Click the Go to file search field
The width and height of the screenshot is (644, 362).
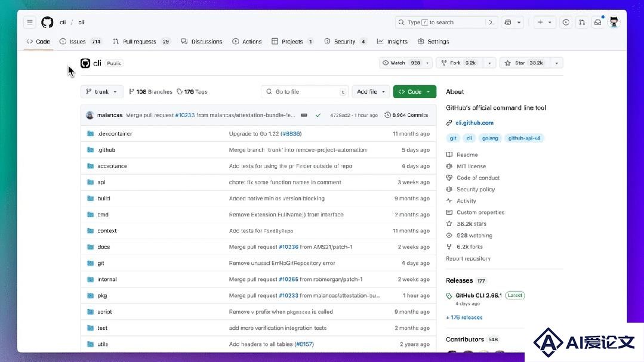(x=305, y=92)
